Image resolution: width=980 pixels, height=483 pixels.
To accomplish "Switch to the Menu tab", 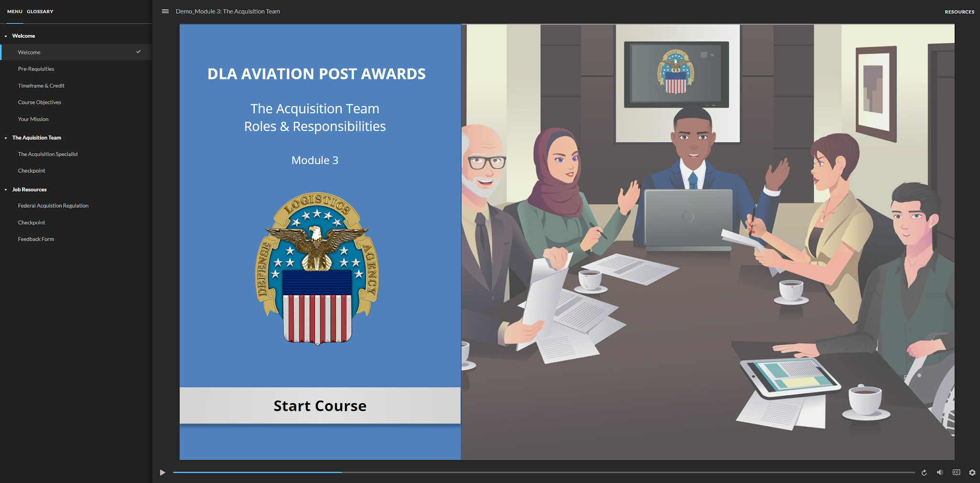I will coord(15,11).
